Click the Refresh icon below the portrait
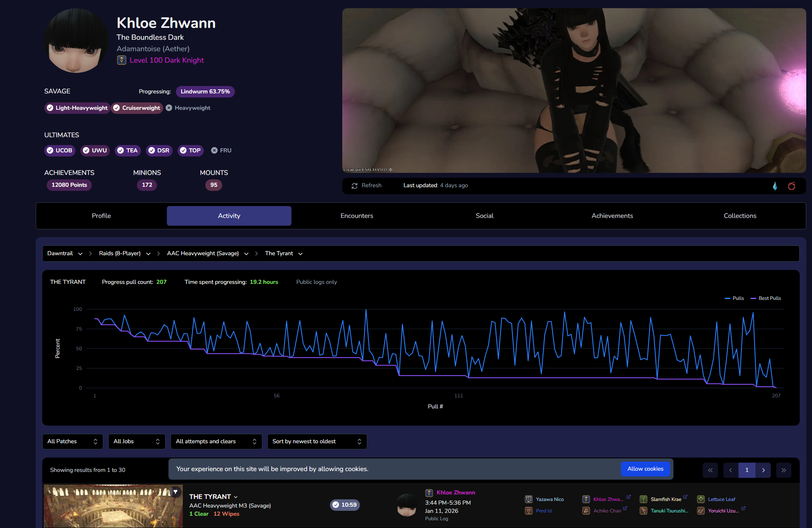 coord(355,186)
